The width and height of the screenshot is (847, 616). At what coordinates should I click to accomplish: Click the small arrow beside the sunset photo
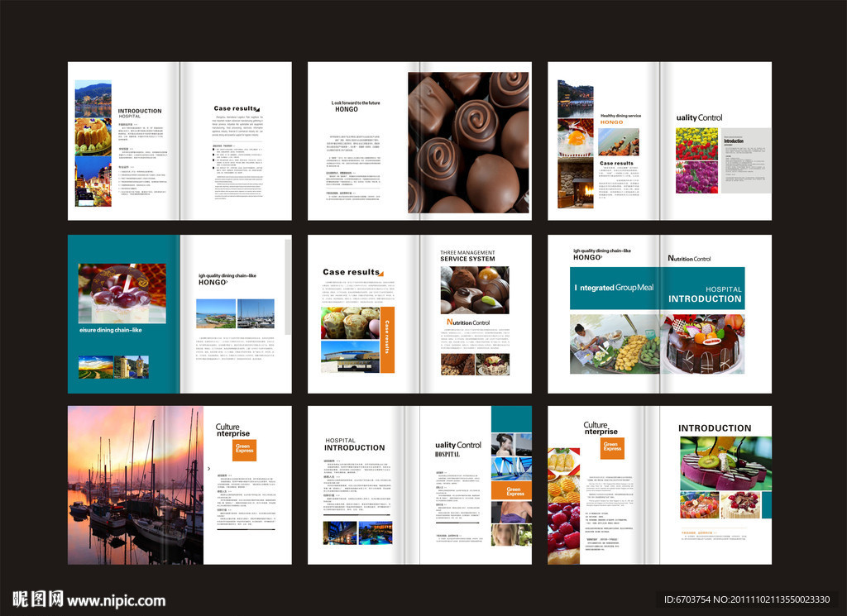[x=208, y=468]
